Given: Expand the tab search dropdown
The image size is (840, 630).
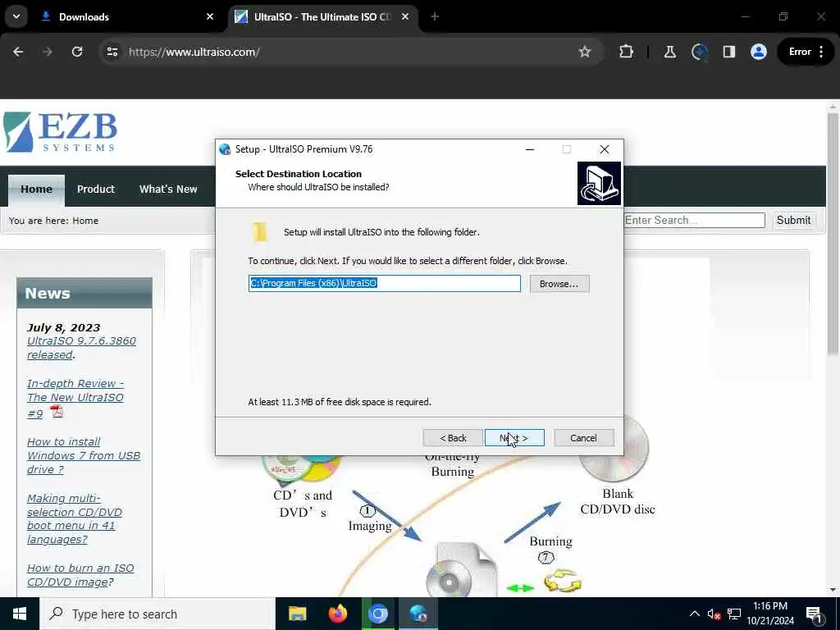Looking at the screenshot, I should coord(16,16).
